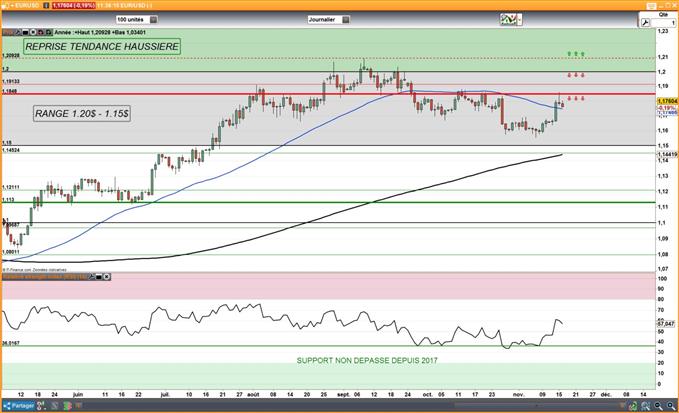The width and height of the screenshot is (679, 413).
Task: Click the août date label on time axis
Action: click(x=253, y=394)
